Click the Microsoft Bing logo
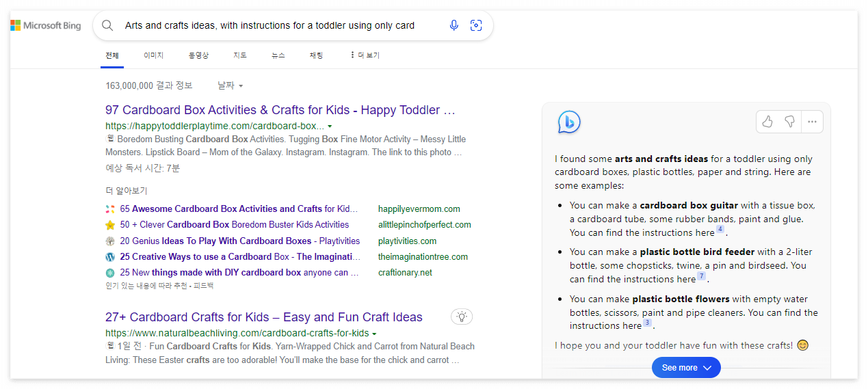The image size is (868, 389). coord(46,25)
